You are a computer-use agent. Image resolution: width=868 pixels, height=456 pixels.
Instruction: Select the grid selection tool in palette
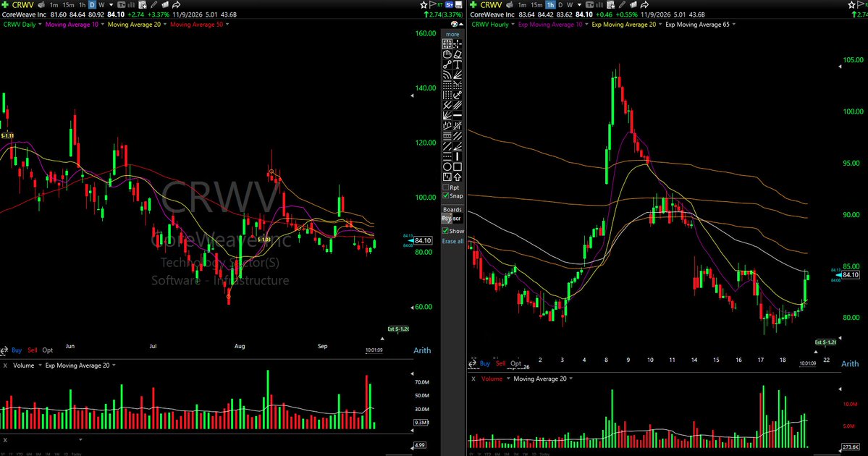click(x=447, y=43)
